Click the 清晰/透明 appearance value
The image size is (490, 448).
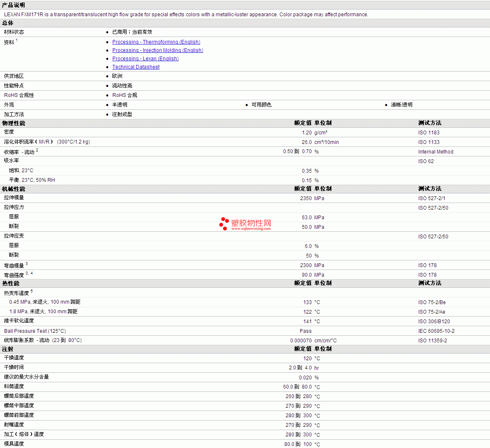click(402, 104)
